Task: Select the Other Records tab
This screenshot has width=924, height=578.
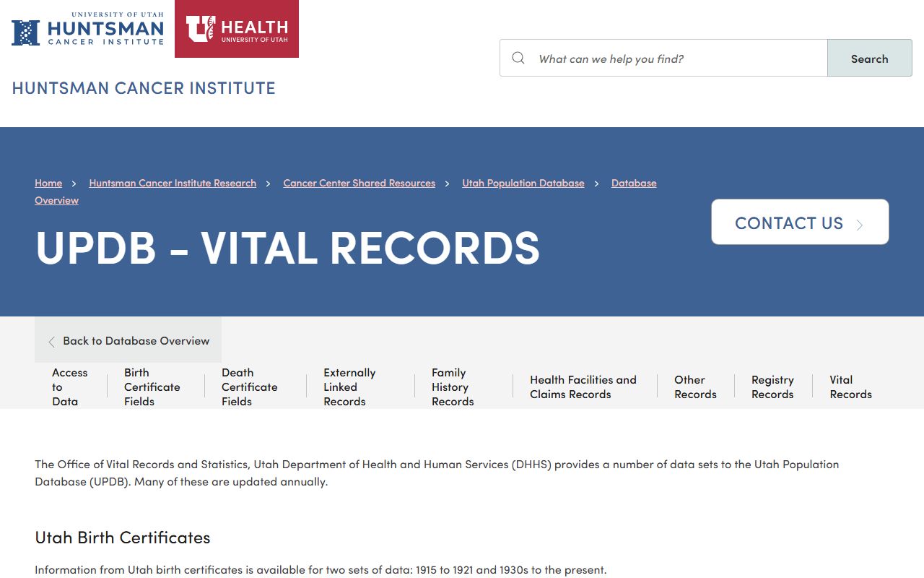Action: (695, 387)
